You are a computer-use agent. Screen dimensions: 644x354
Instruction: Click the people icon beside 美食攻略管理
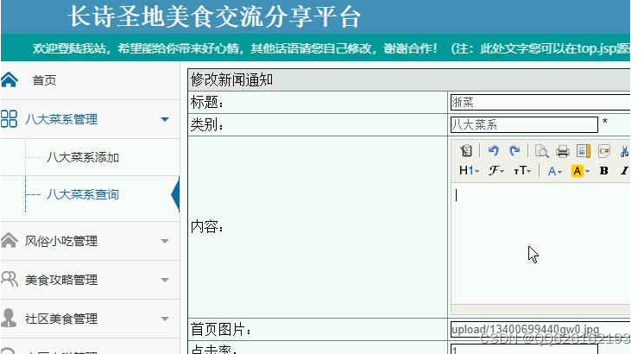(9, 279)
